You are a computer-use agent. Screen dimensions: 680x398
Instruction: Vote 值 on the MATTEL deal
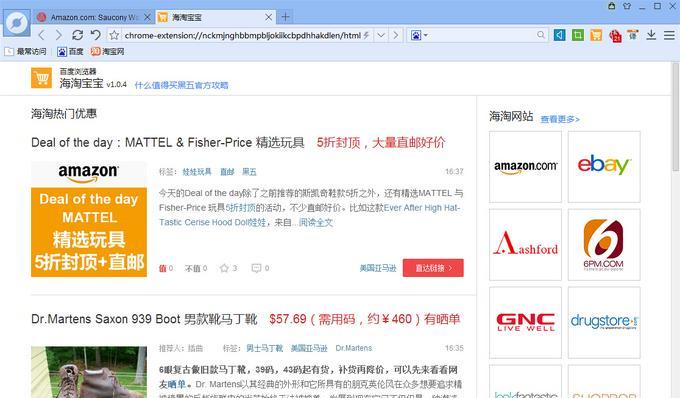pyautogui.click(x=166, y=268)
